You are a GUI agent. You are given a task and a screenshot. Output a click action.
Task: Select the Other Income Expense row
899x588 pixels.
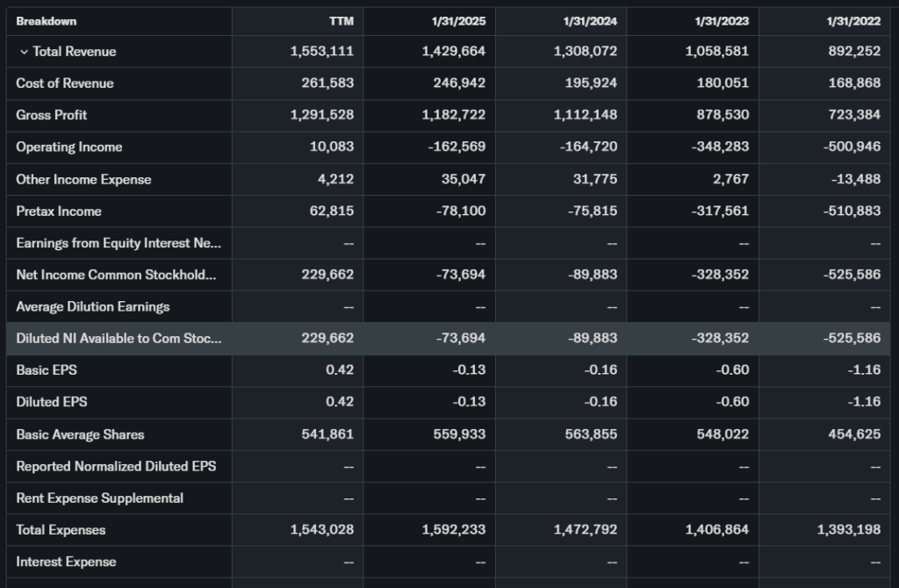83,179
